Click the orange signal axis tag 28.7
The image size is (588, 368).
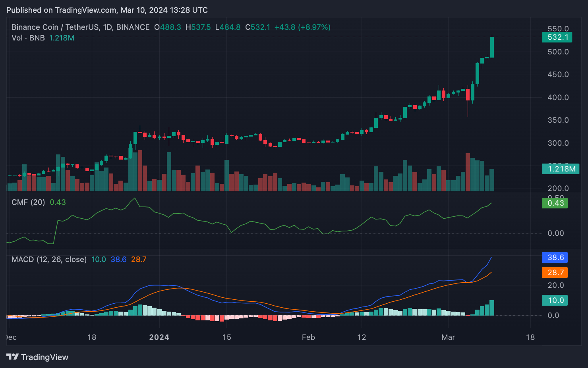coord(555,273)
